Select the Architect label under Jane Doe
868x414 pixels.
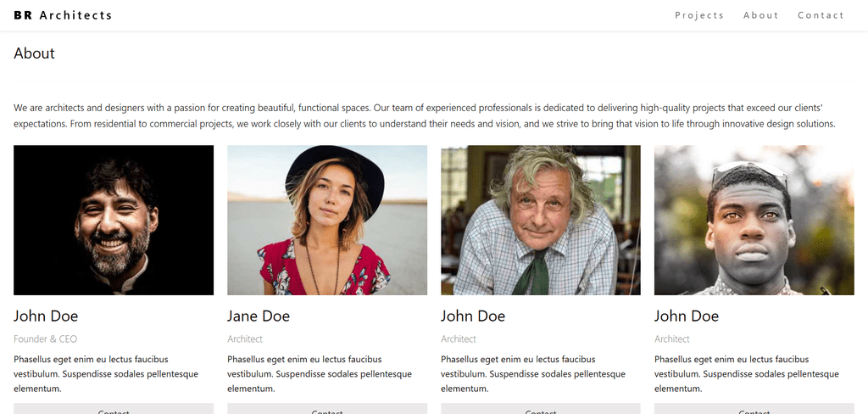point(245,338)
